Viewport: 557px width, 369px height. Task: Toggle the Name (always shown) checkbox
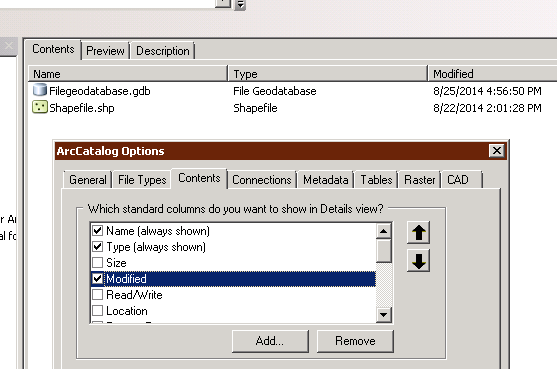97,231
